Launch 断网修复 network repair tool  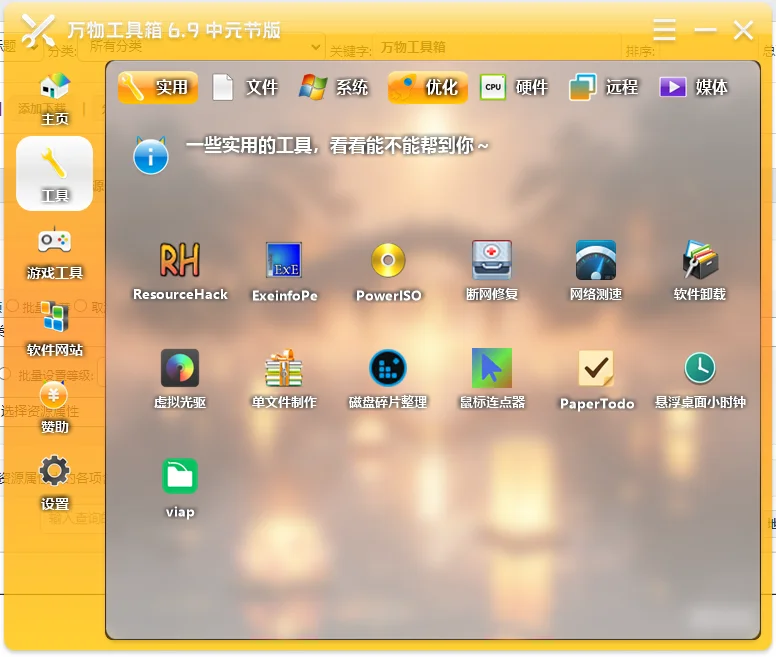coord(492,272)
